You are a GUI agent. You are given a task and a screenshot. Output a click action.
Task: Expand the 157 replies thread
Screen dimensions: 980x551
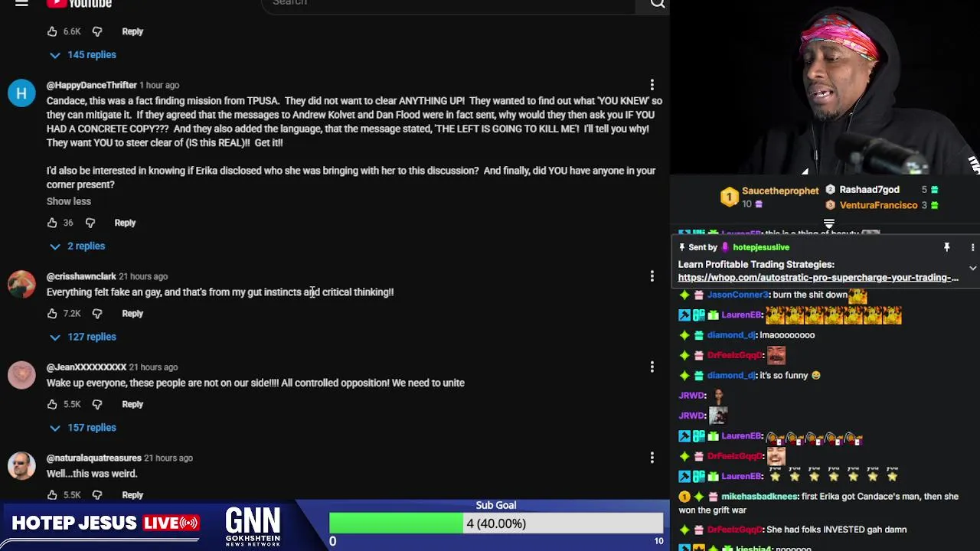click(x=83, y=428)
